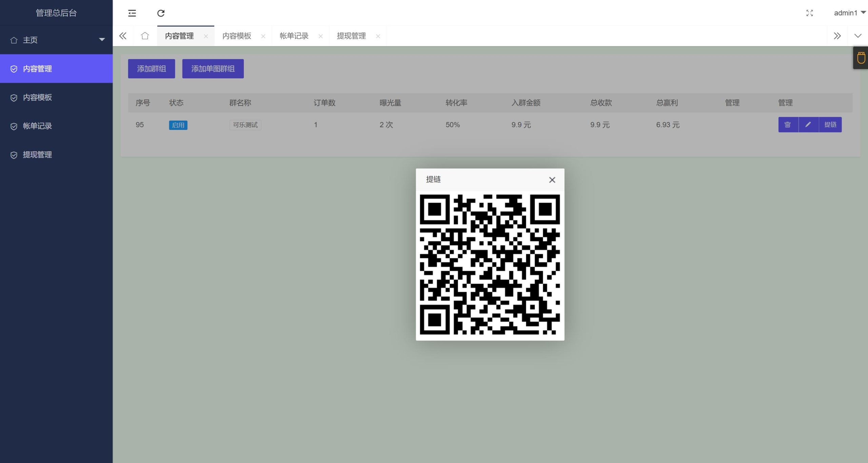
Task: Toggle the fullscreen icon
Action: click(809, 13)
